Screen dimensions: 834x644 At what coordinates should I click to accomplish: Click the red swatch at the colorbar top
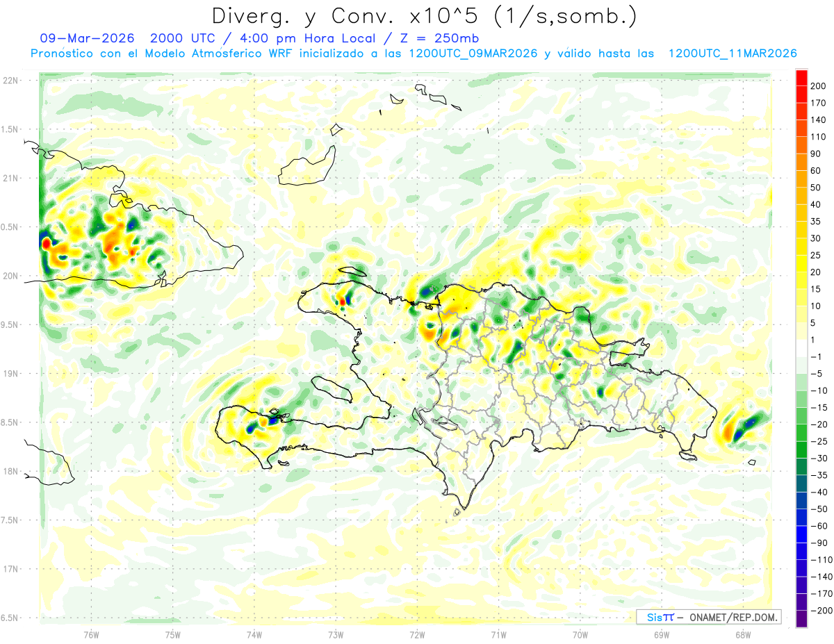801,78
